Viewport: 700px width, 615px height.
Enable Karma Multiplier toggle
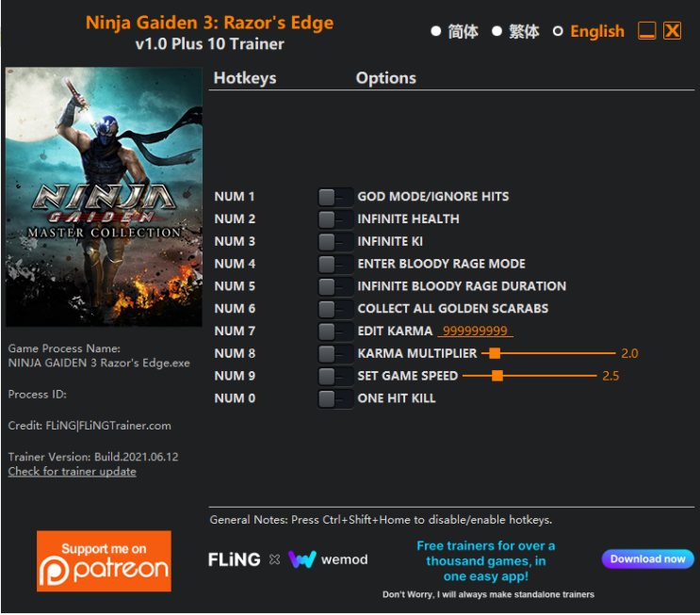pos(335,353)
